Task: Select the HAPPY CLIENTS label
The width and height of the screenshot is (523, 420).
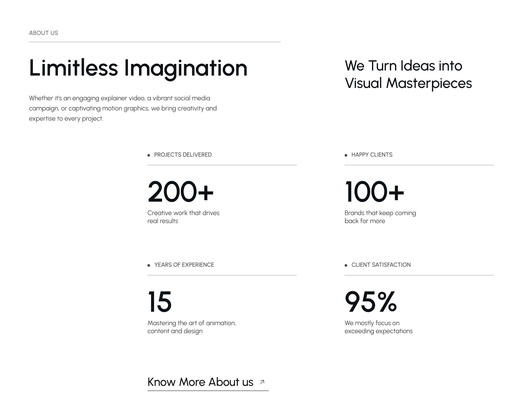Action: tap(372, 155)
